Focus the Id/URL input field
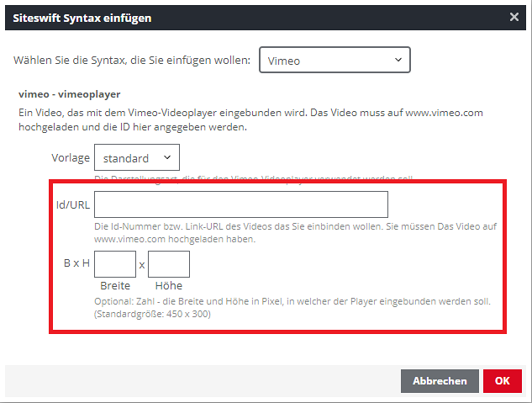The image size is (532, 403). (240, 204)
